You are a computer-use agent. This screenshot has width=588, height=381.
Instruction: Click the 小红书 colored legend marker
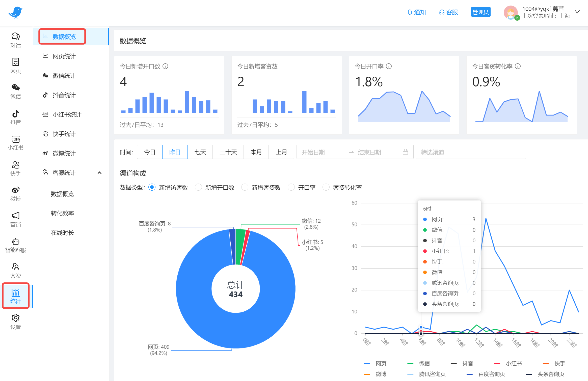click(497, 363)
